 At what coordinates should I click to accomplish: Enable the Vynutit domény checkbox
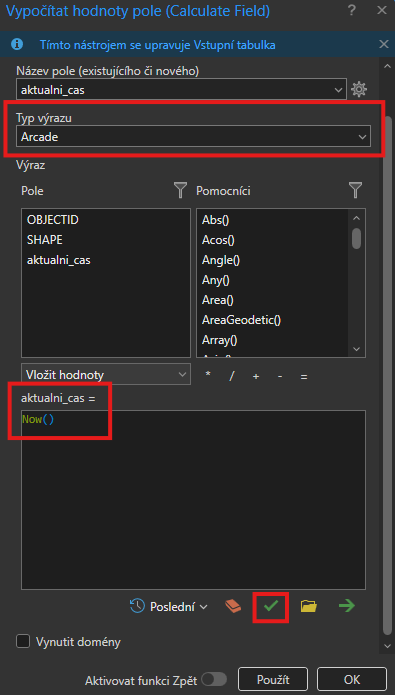coord(23,641)
